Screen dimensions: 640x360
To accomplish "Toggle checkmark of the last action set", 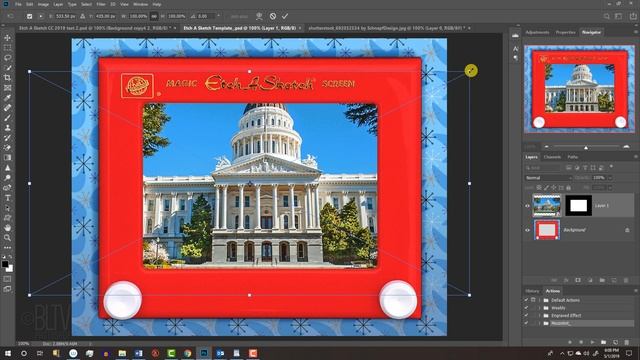I will point(526,323).
